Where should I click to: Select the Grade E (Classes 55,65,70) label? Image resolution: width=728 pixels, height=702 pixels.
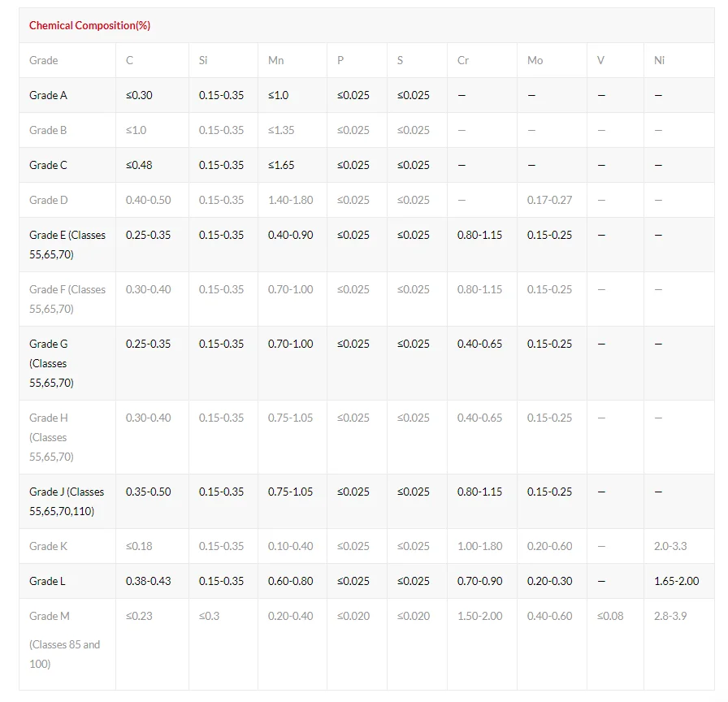coord(67,245)
